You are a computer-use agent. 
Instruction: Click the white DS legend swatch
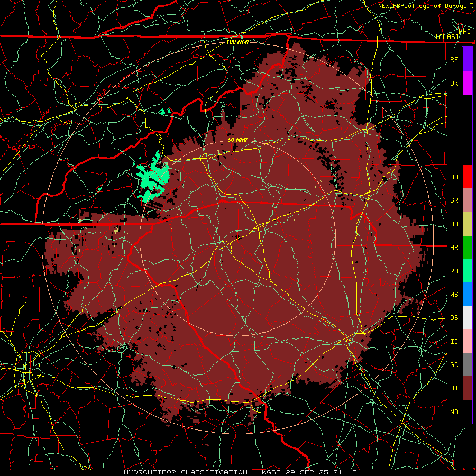[x=467, y=317]
